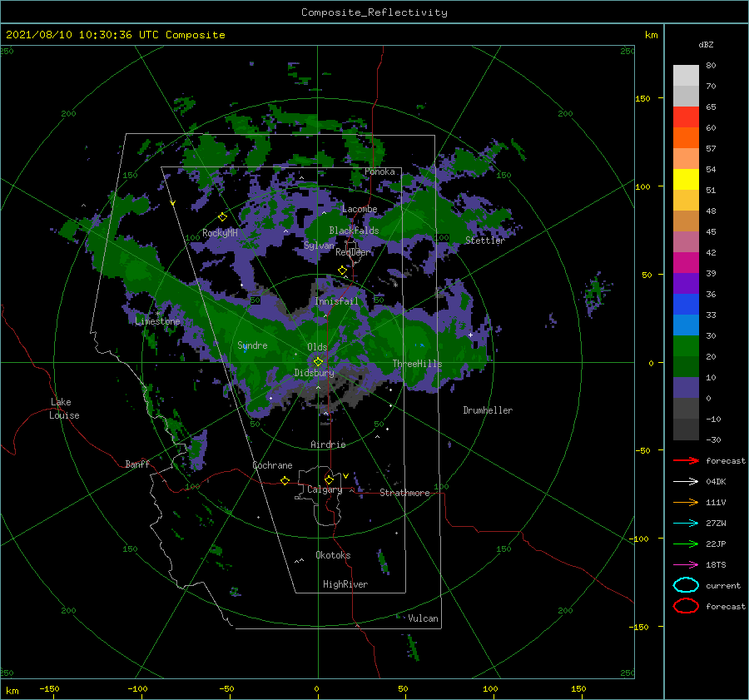The image size is (749, 700).
Task: Click the Olds label
Action: (317, 347)
